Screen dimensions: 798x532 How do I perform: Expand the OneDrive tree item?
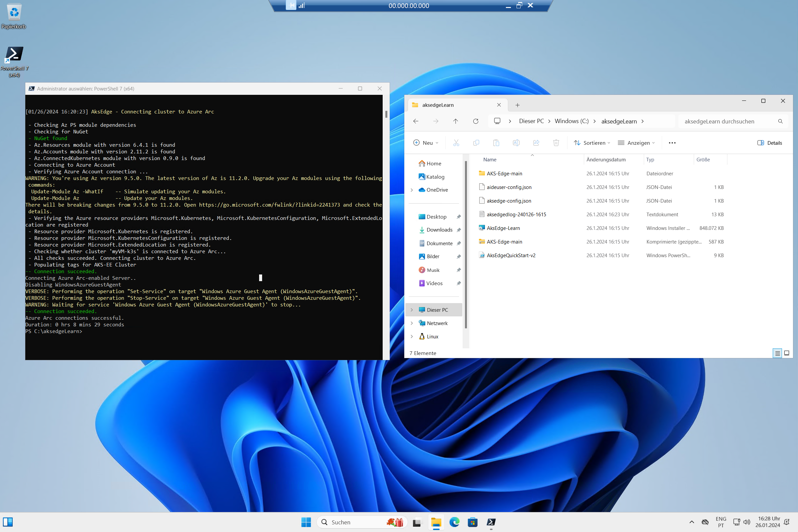click(412, 189)
